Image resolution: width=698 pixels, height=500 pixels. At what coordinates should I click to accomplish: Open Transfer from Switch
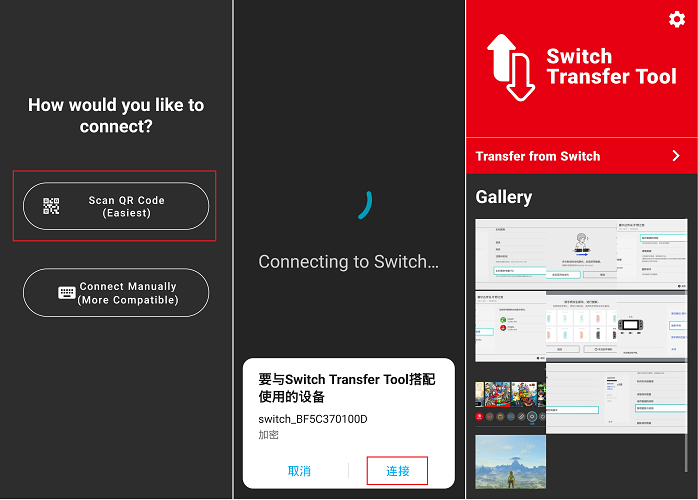coord(581,156)
